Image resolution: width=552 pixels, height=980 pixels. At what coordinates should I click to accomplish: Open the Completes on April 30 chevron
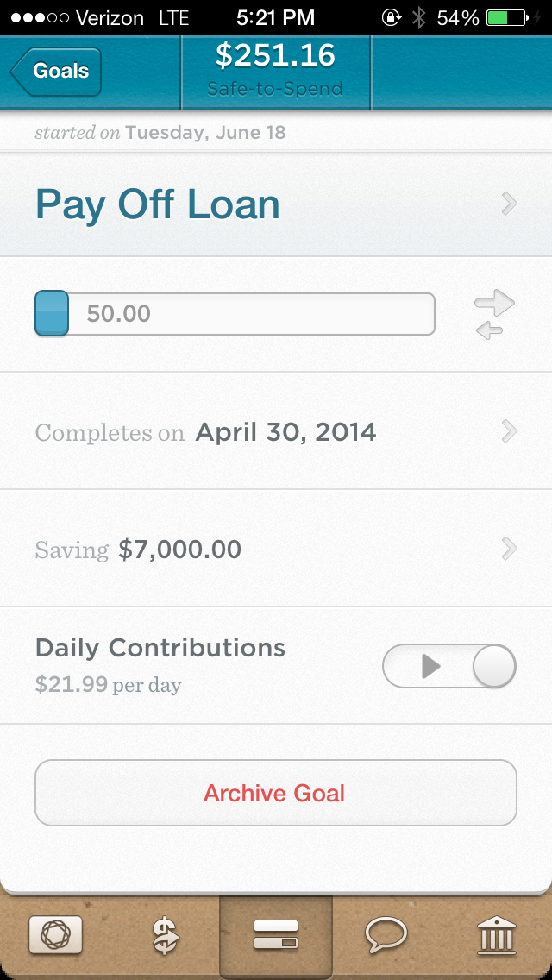click(509, 431)
